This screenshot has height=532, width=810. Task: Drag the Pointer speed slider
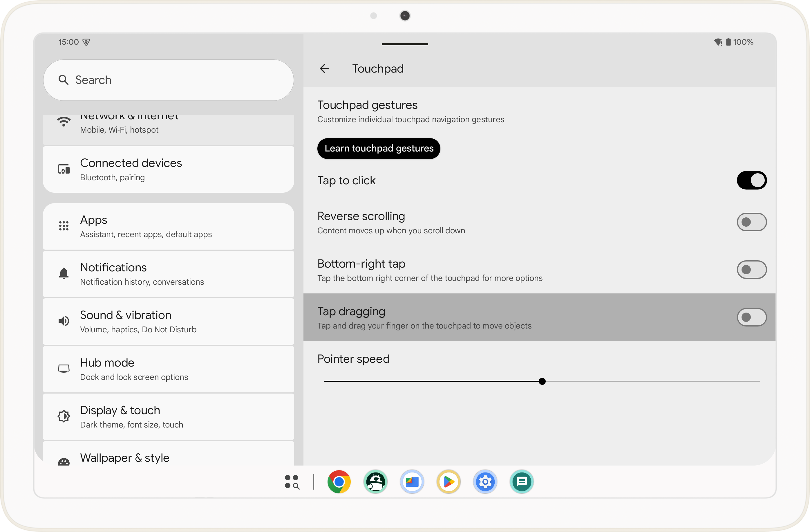click(541, 381)
